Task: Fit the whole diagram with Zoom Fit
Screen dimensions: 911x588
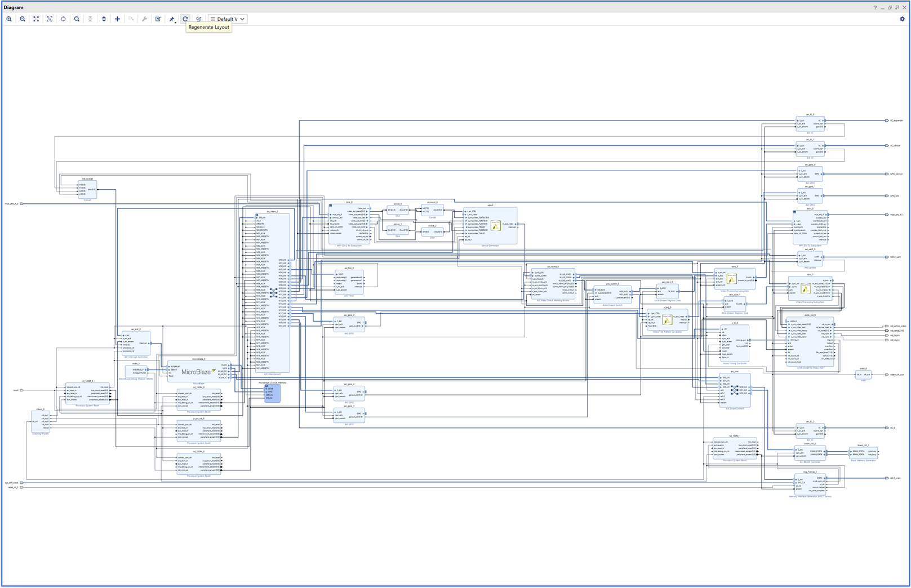Action: [x=36, y=19]
